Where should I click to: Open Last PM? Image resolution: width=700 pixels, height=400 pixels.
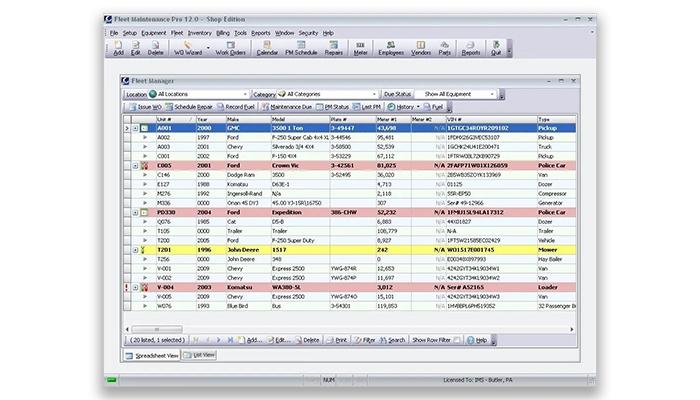[367, 107]
